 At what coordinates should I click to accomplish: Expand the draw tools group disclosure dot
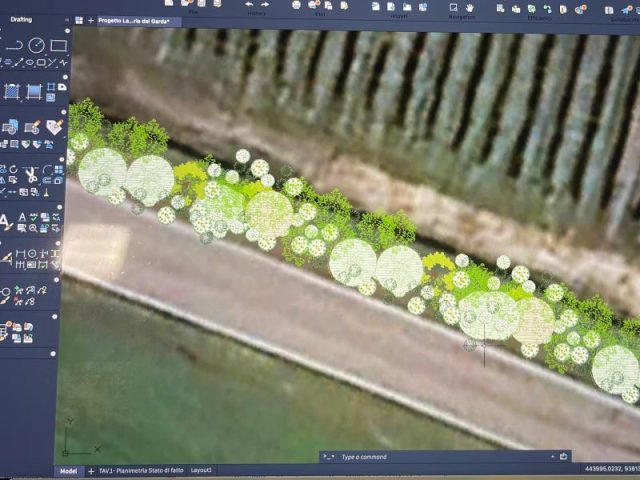coord(67,31)
